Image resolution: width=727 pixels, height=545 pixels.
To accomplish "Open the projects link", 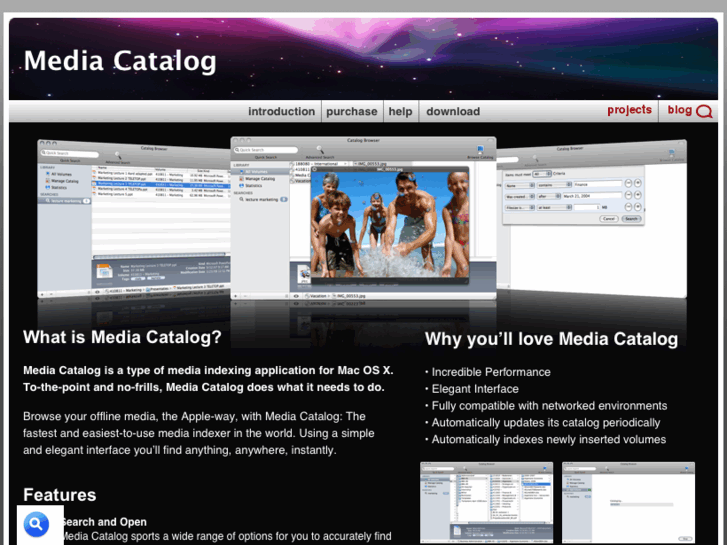I will 629,110.
